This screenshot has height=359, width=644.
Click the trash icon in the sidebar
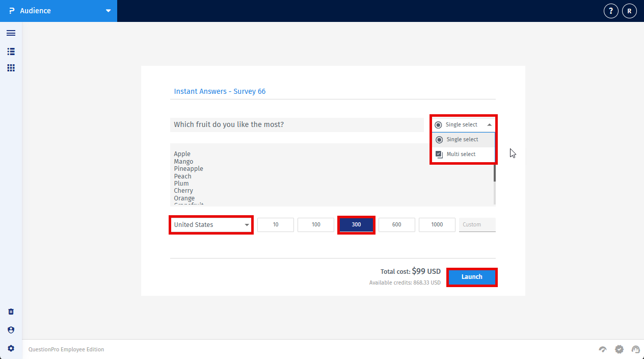click(x=11, y=311)
